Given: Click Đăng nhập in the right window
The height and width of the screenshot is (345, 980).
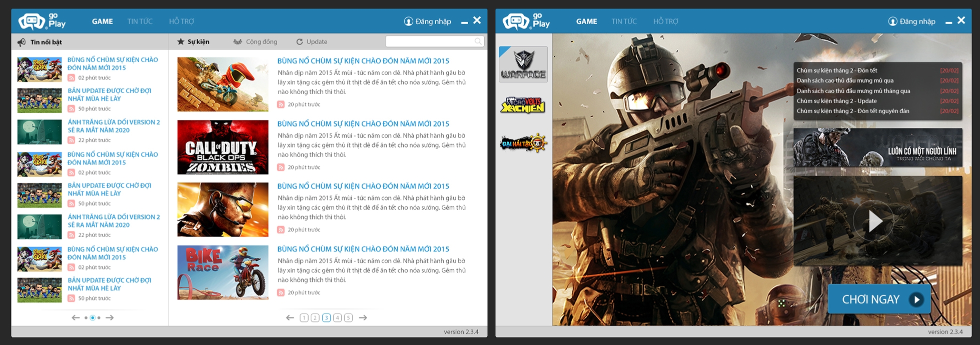Looking at the screenshot, I should [917, 21].
